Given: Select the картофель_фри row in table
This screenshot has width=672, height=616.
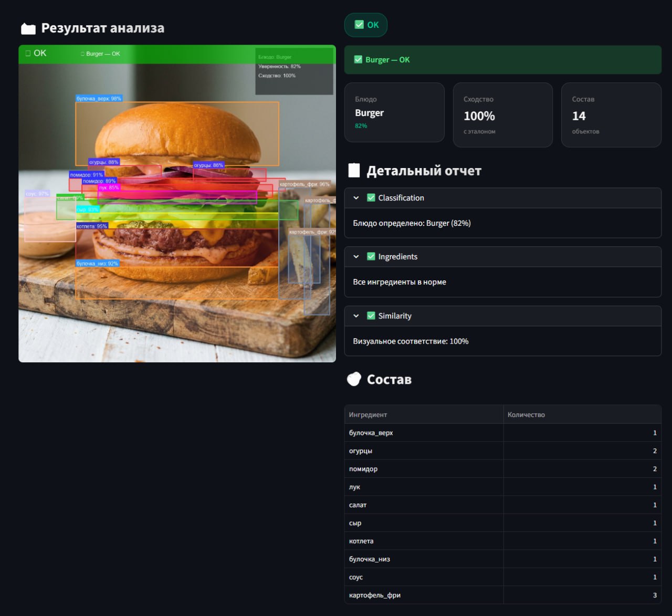Looking at the screenshot, I should [375, 596].
